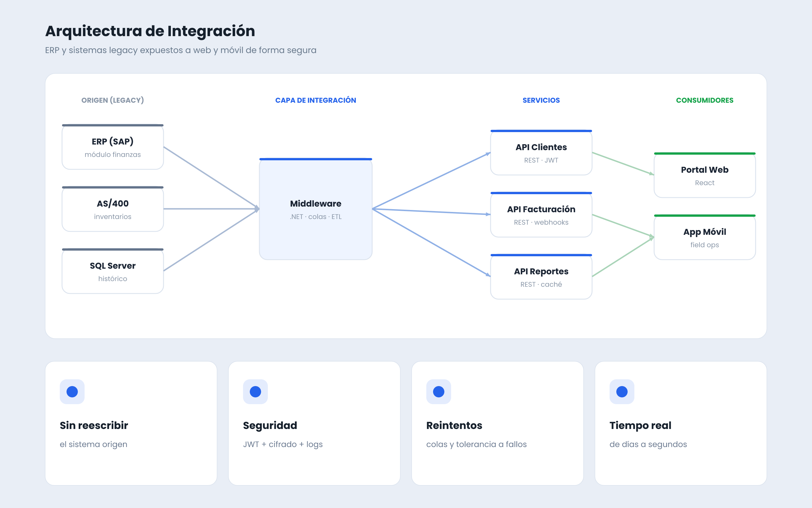Open the API Clientes node

coord(541,152)
